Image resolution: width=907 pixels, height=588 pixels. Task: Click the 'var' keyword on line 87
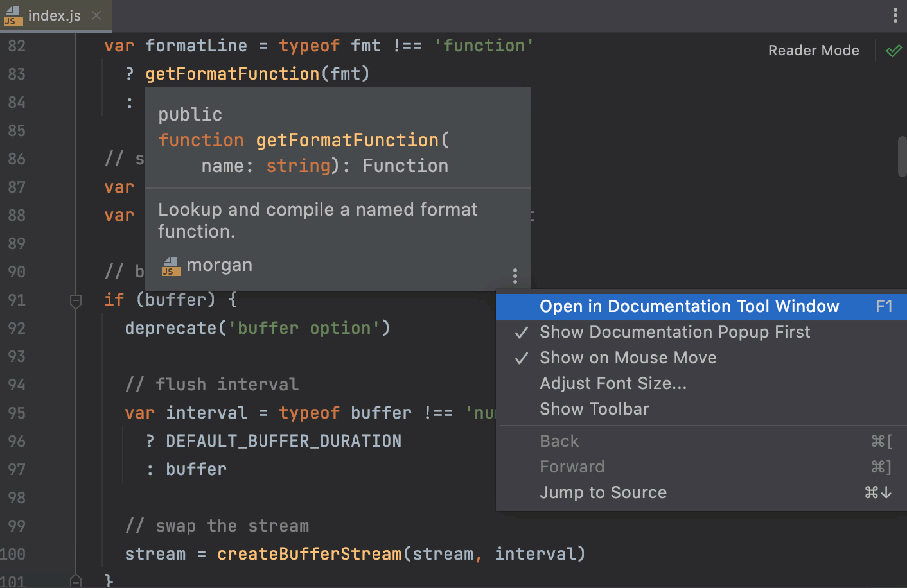point(119,187)
